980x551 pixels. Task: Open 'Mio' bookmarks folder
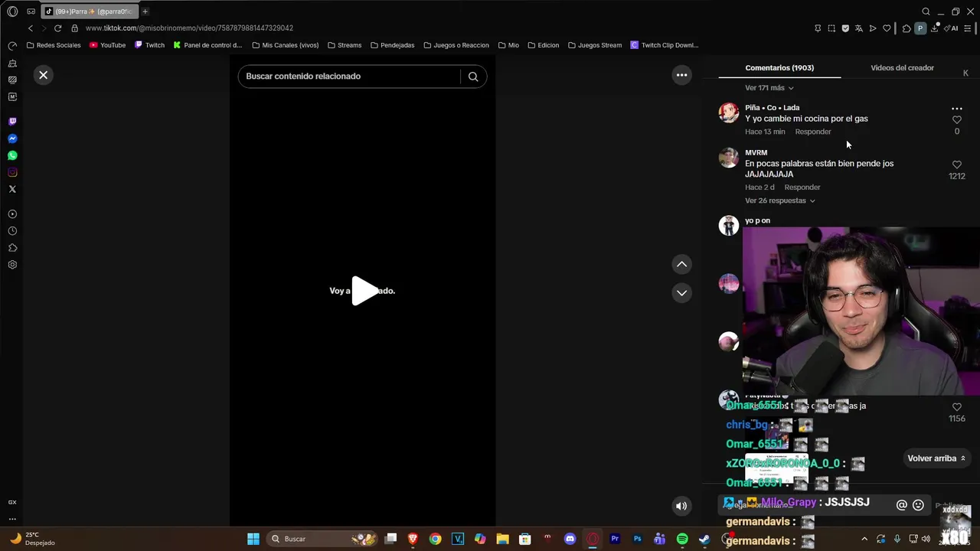pos(508,45)
